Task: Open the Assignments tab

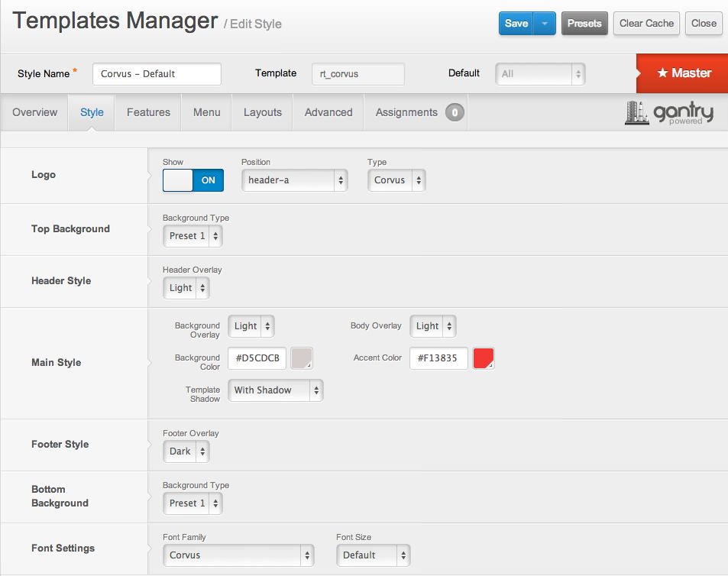Action: [x=416, y=112]
